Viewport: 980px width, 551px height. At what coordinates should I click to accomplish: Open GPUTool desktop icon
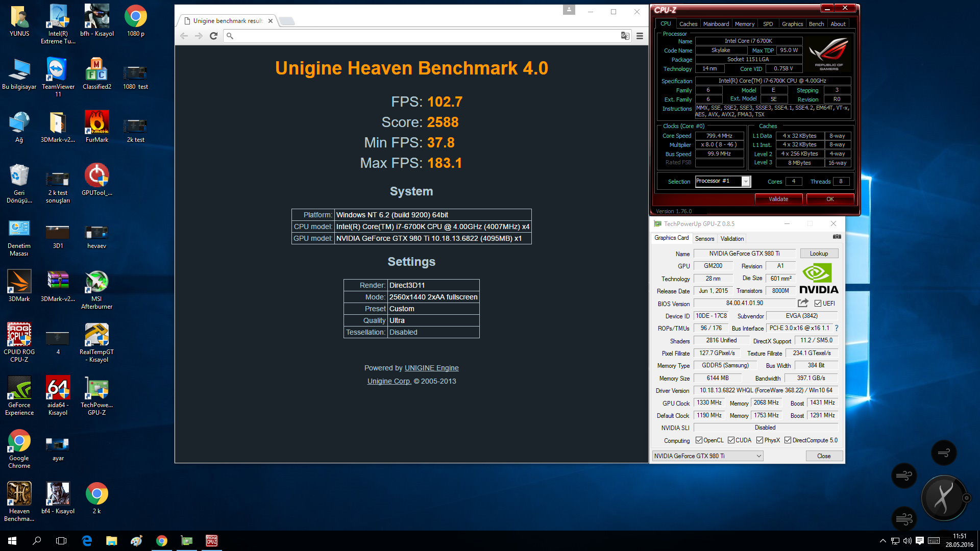96,180
